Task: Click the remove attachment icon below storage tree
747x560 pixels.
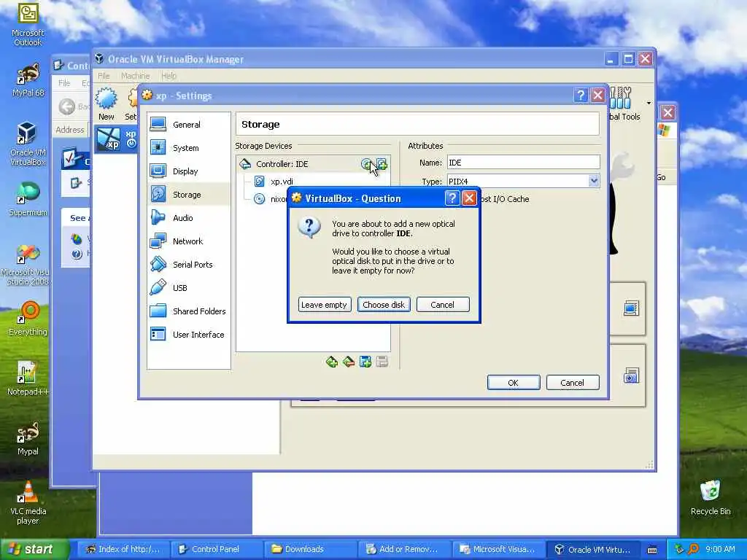Action: (x=382, y=362)
